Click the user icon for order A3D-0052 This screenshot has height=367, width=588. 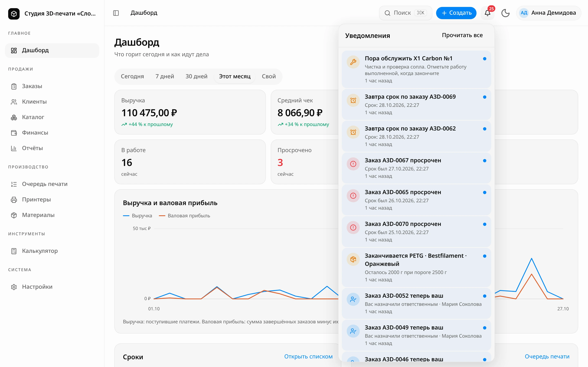pos(353,300)
